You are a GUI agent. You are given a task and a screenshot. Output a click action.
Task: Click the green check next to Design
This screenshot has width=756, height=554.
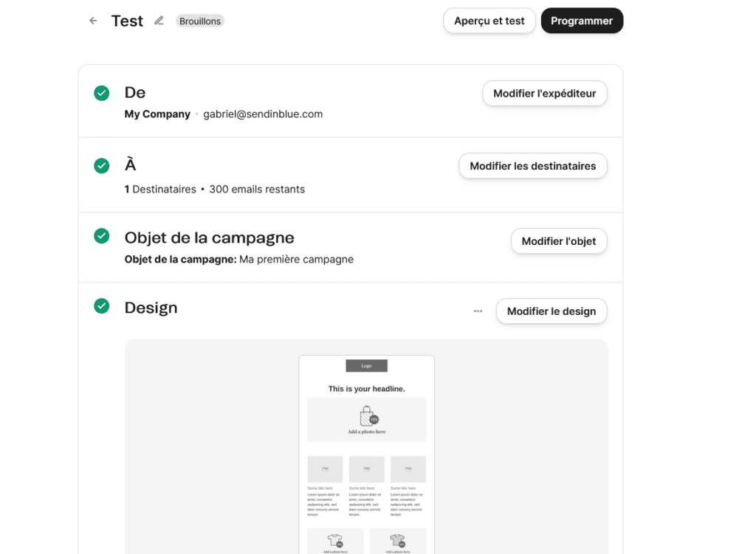click(101, 306)
